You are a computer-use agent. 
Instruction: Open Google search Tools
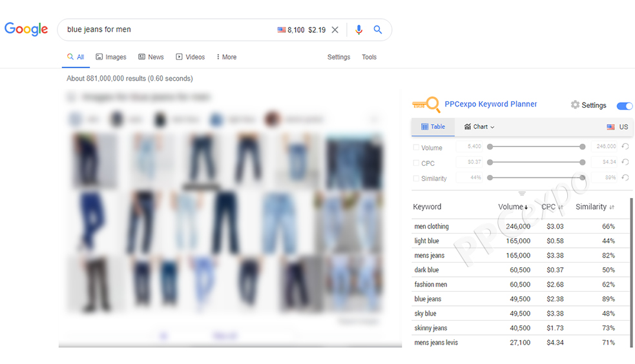(x=369, y=57)
